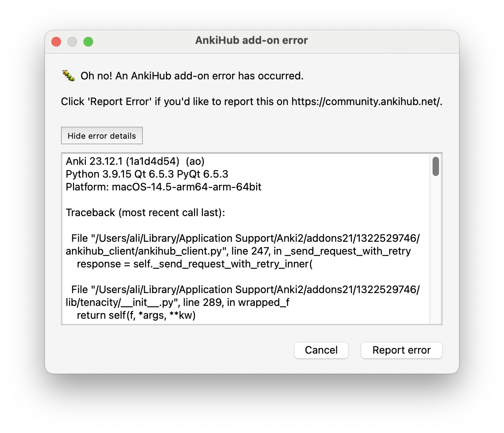Click the ankihub_client.py line 247 text
The width and height of the screenshot is (504, 433).
238,251
